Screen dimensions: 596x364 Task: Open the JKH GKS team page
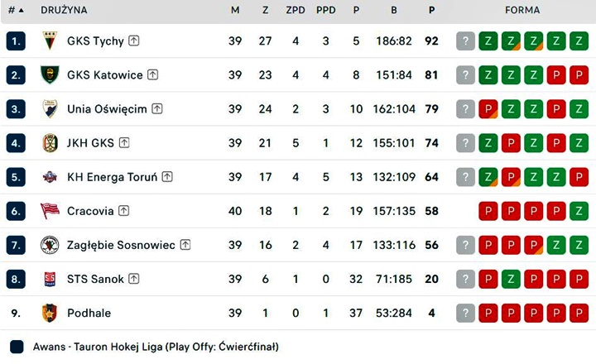(90, 143)
